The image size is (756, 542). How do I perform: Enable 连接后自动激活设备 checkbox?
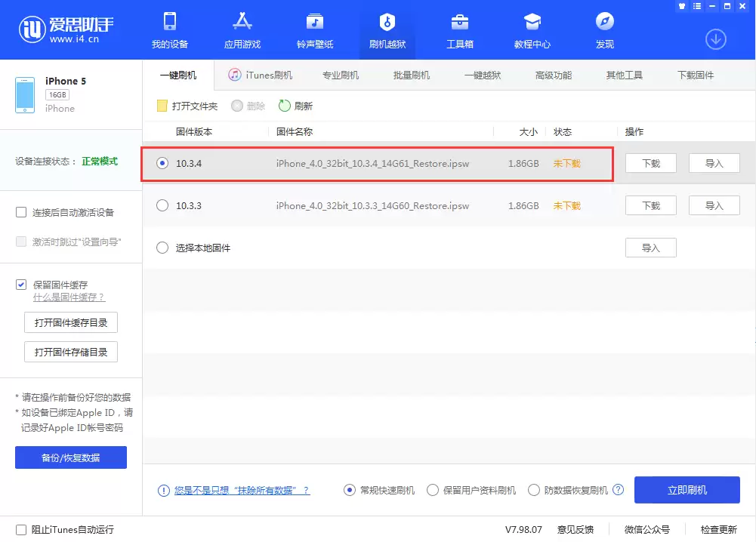click(x=21, y=212)
